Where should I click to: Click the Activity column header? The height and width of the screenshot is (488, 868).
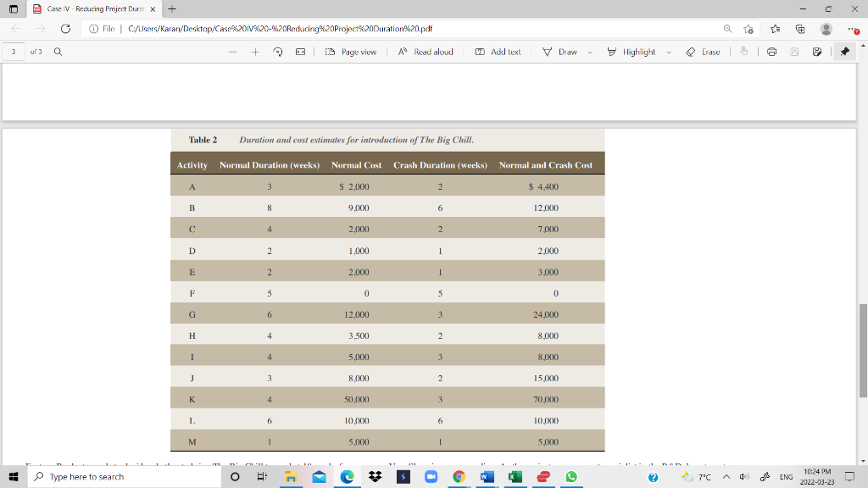click(192, 165)
